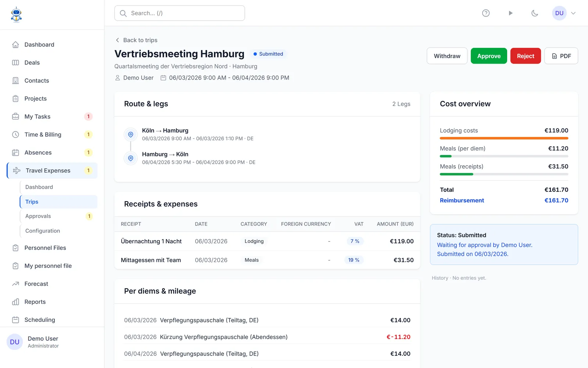Open Travel Expenses Dashboard sub-item
588x368 pixels.
[x=59, y=187]
